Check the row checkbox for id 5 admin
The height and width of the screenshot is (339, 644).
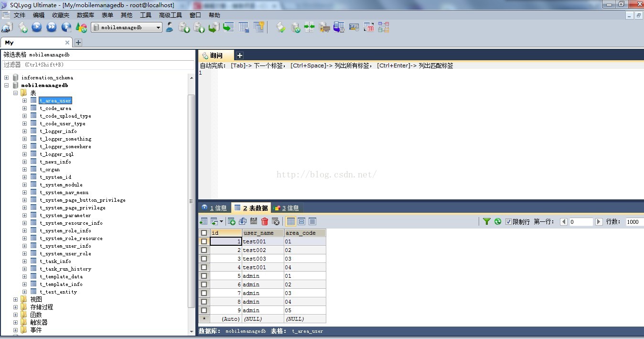coord(204,276)
